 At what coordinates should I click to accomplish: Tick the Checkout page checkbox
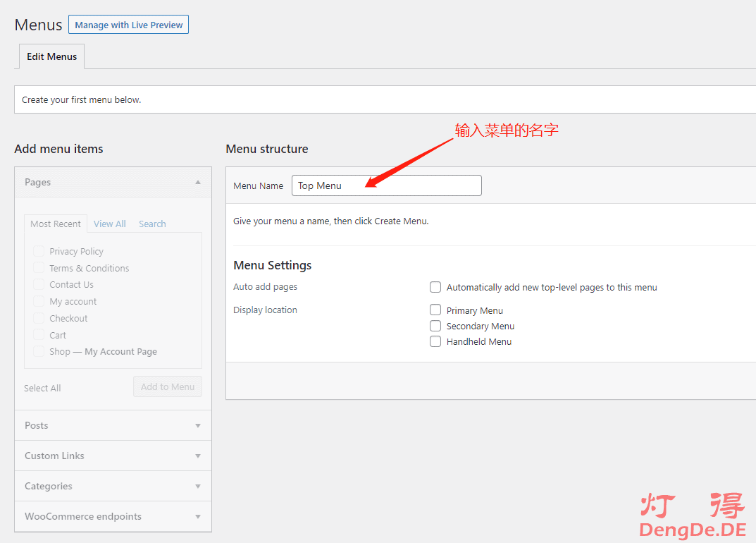[39, 318]
